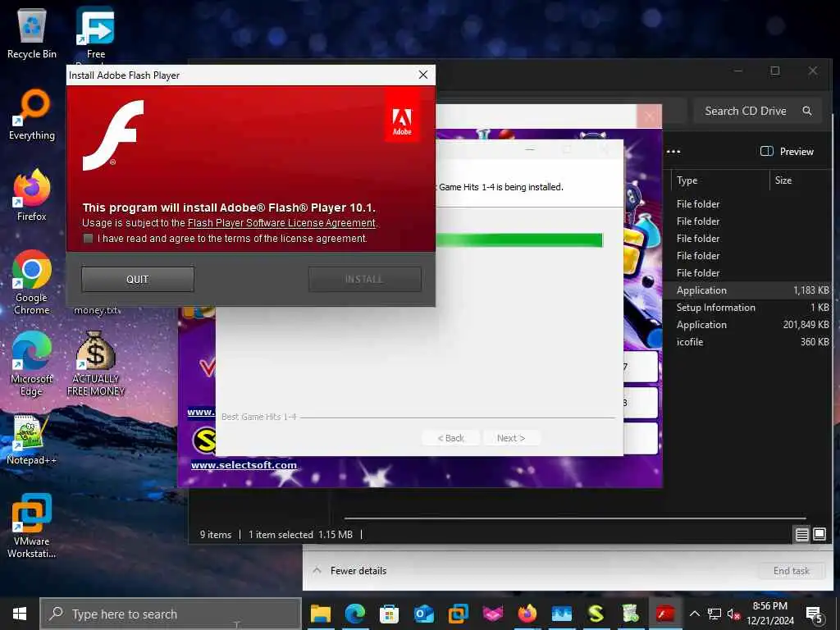
Task: Click the taskbar 'Type here to search' box
Action: click(171, 614)
